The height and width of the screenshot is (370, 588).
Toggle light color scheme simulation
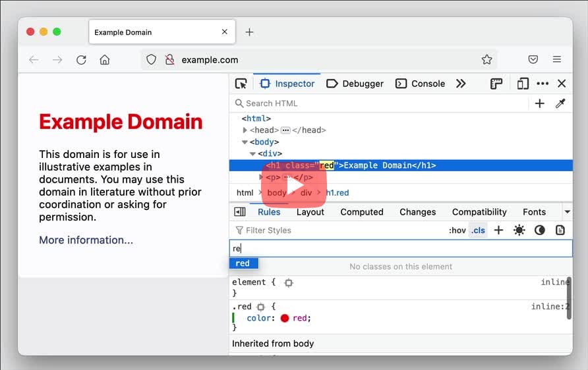coord(519,230)
